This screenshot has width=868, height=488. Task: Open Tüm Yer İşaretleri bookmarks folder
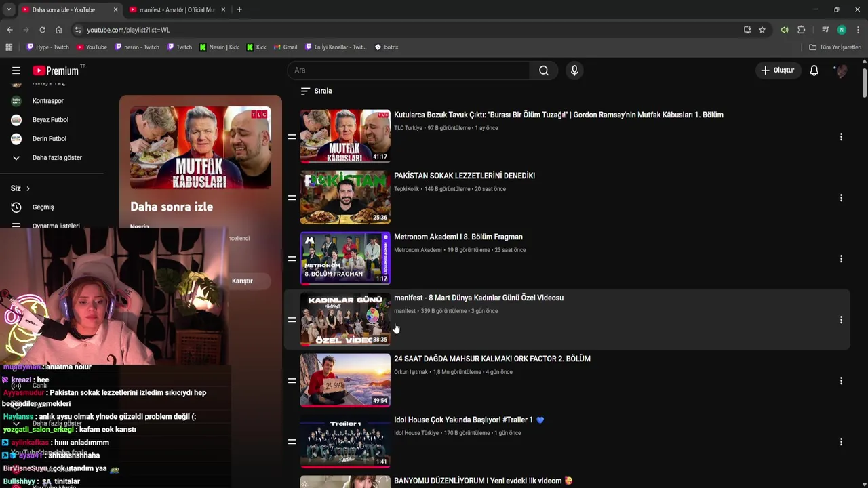(x=835, y=47)
